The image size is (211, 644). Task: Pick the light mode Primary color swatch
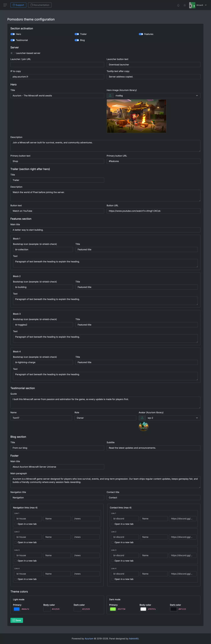coord(17,609)
